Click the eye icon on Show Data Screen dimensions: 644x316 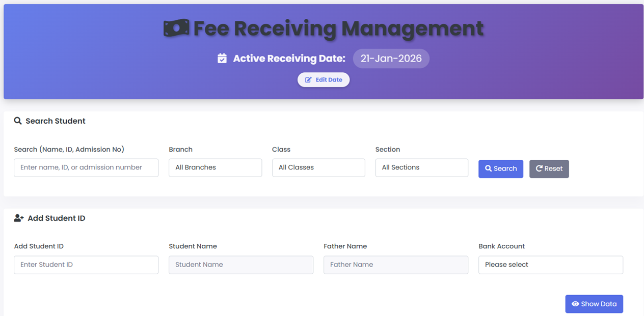tap(575, 304)
